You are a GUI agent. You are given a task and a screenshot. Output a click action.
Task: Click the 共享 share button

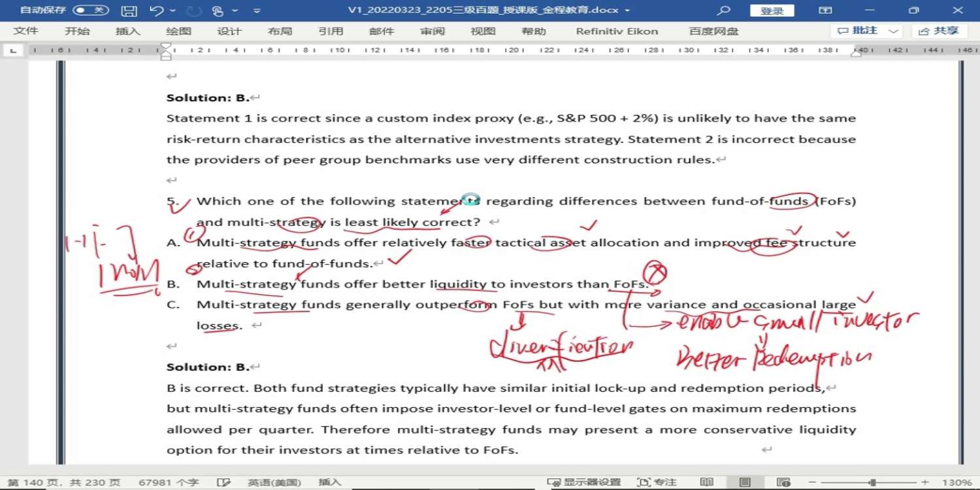[x=939, y=31]
